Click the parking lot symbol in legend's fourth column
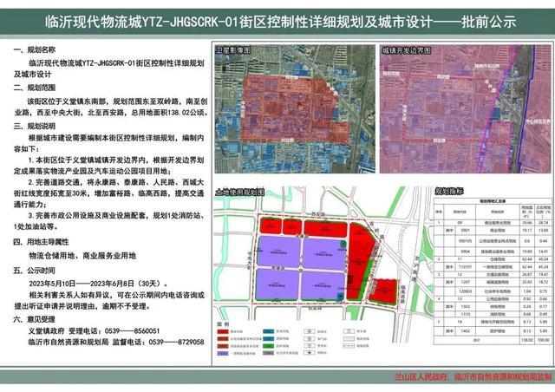Screen dimensions: 555x392 click(349, 331)
